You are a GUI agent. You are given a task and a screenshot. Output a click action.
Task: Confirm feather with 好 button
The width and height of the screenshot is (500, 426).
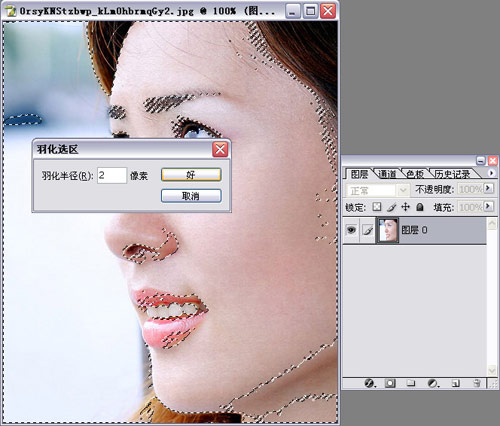(x=191, y=175)
